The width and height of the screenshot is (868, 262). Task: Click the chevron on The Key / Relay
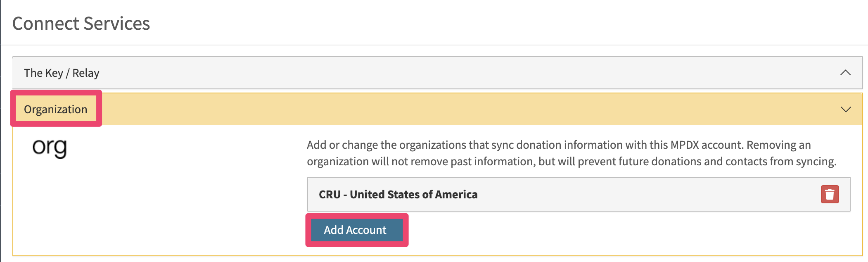(x=845, y=73)
